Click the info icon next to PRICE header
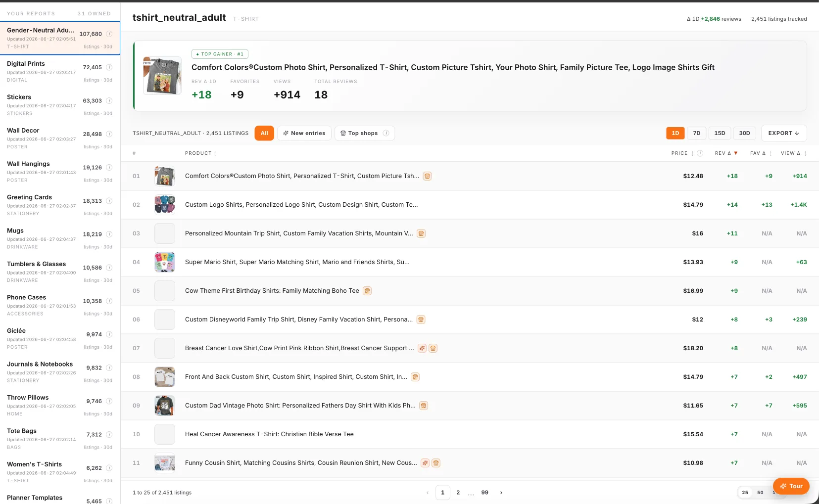 [700, 153]
